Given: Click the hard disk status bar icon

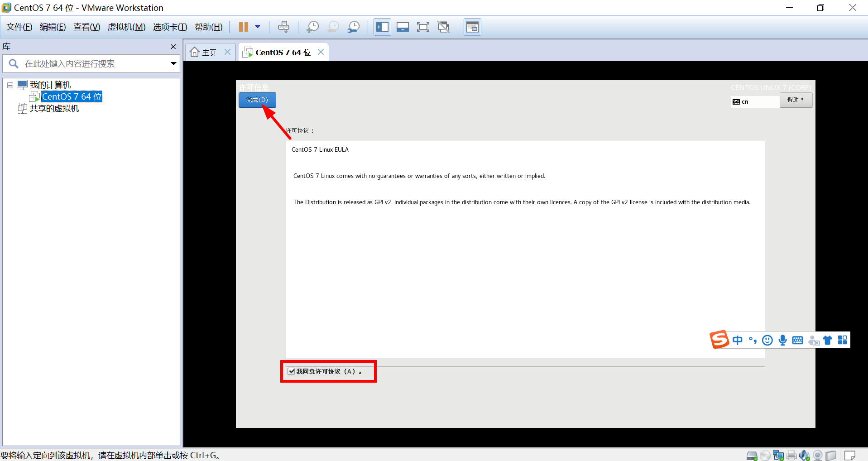Looking at the screenshot, I should 752,456.
